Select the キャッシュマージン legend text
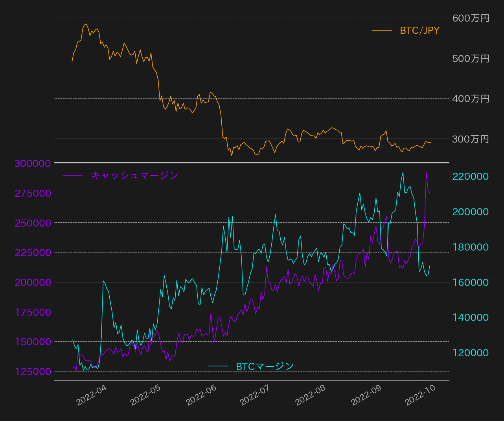 (x=134, y=175)
